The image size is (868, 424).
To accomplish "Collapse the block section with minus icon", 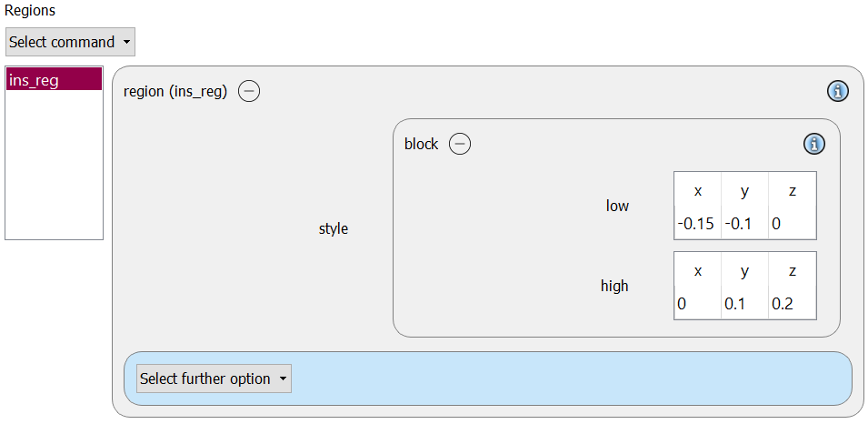I will [x=460, y=144].
